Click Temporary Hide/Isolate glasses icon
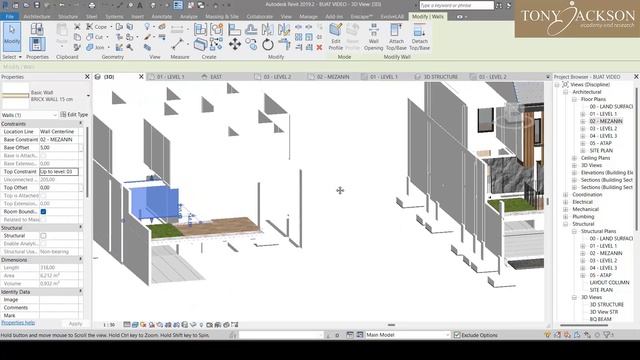Screen dimensions: 640x360 click(193, 325)
